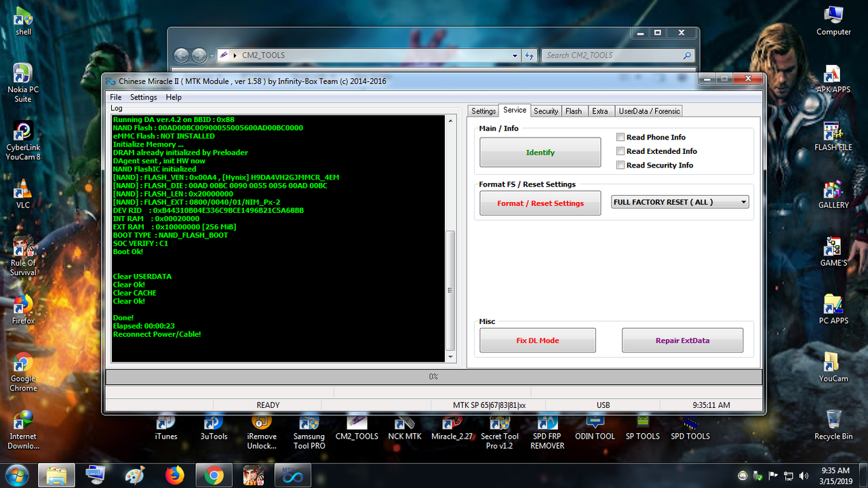This screenshot has width=868, height=488.
Task: Open the Computer desktop icon
Action: (x=833, y=20)
